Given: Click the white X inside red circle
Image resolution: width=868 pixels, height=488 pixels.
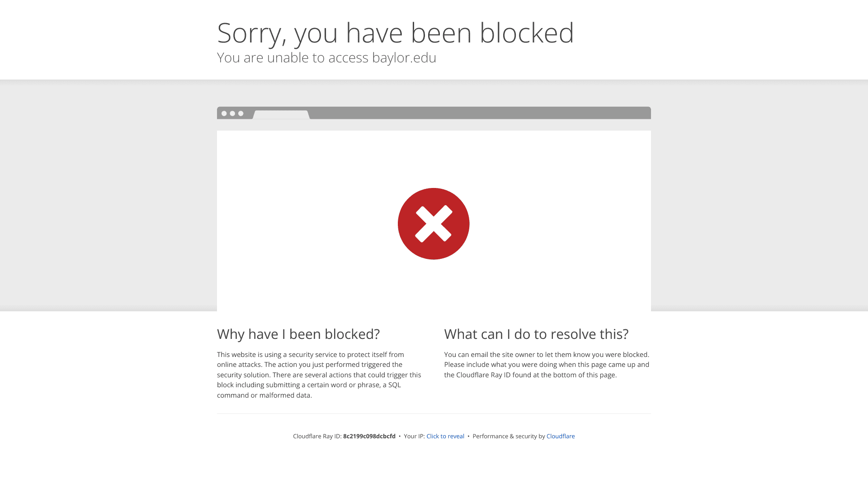Looking at the screenshot, I should (x=434, y=224).
